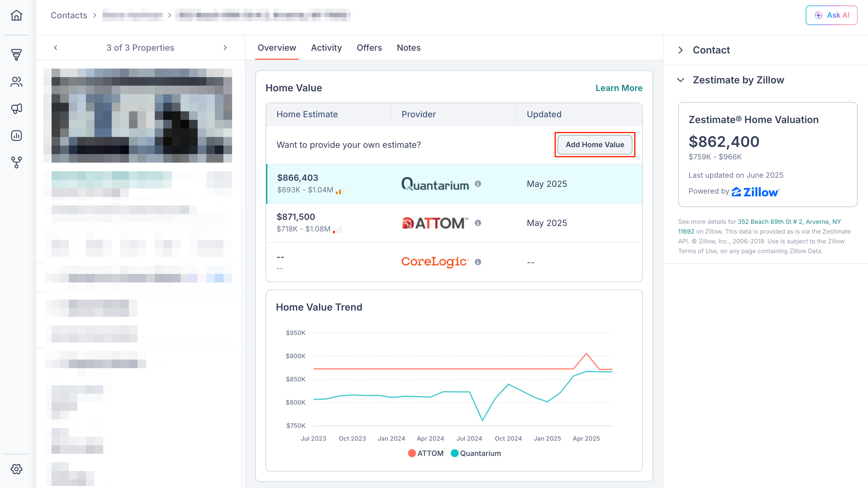
Task: Click the property photo thumbnail
Action: (138, 116)
